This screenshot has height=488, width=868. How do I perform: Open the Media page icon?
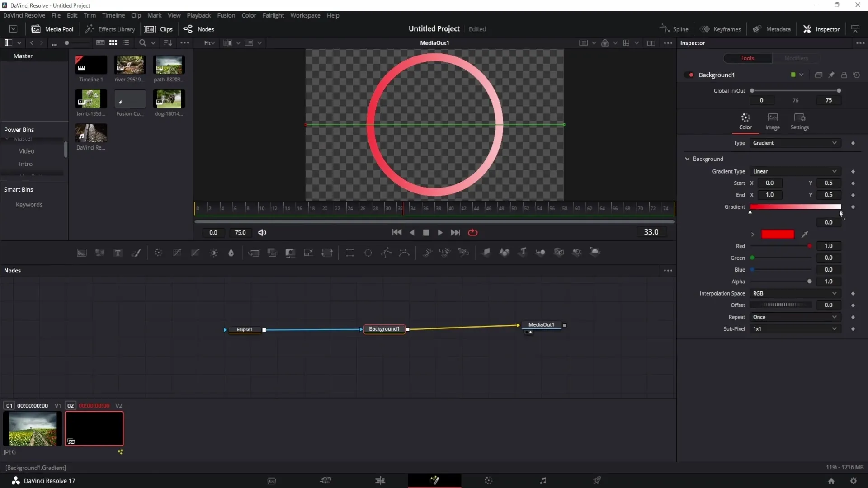pos(272,481)
